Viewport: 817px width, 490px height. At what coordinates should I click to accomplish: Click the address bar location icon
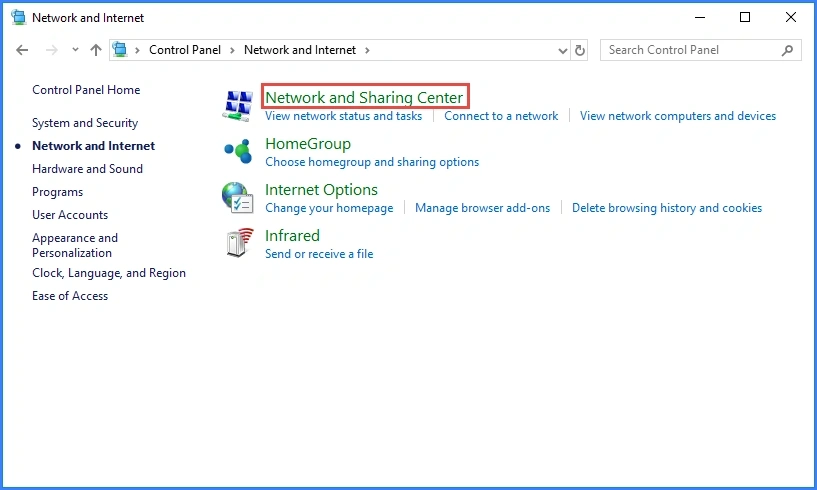[120, 50]
